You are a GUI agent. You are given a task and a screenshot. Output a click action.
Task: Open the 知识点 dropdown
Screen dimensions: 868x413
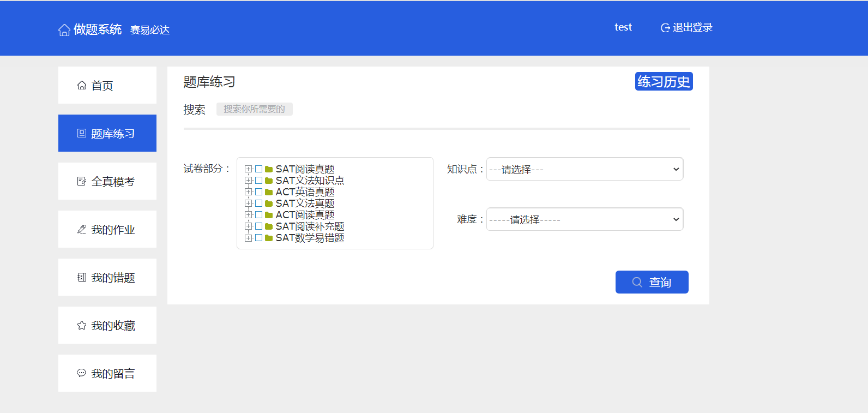coord(584,169)
